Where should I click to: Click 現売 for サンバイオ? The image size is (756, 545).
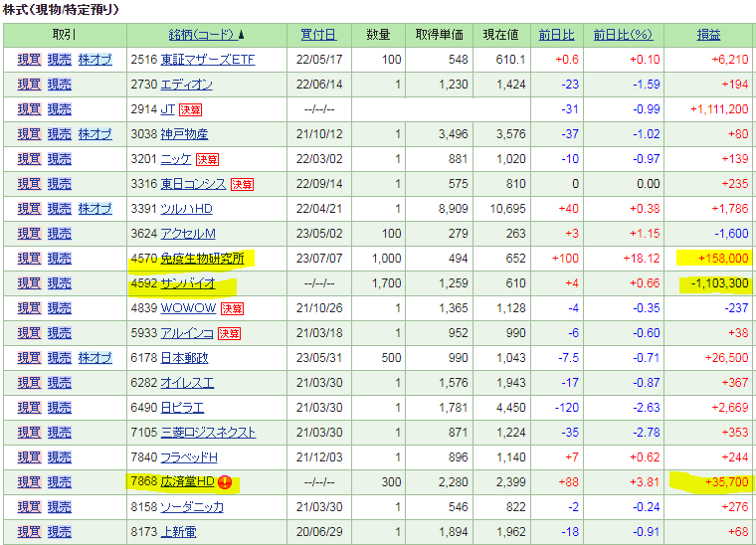click(60, 283)
